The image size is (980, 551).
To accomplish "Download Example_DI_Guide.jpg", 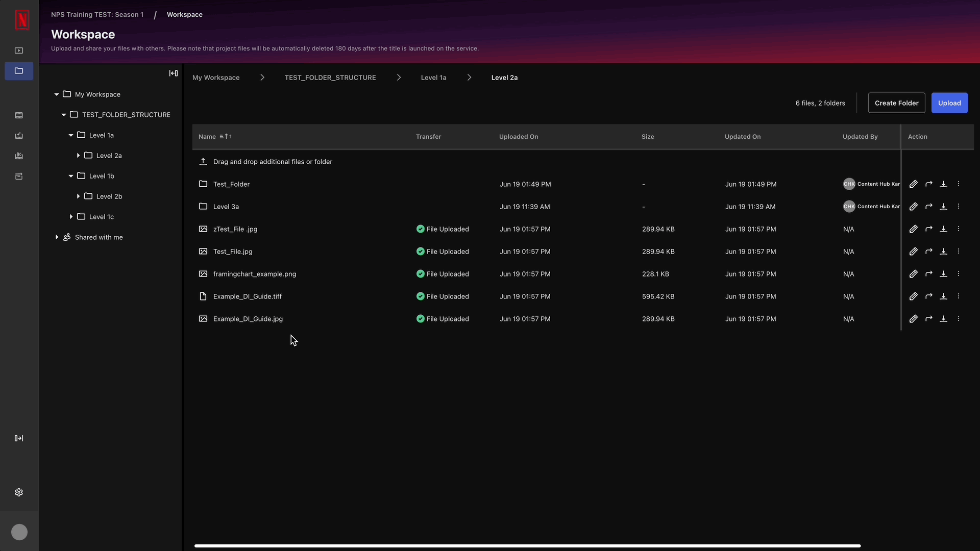I will click(x=944, y=319).
